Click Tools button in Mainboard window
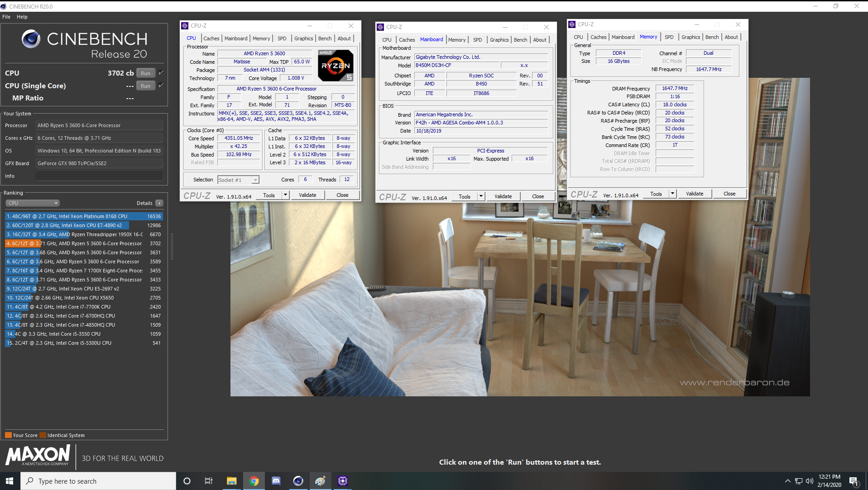Screen dimensions: 868x490 [x=465, y=196]
